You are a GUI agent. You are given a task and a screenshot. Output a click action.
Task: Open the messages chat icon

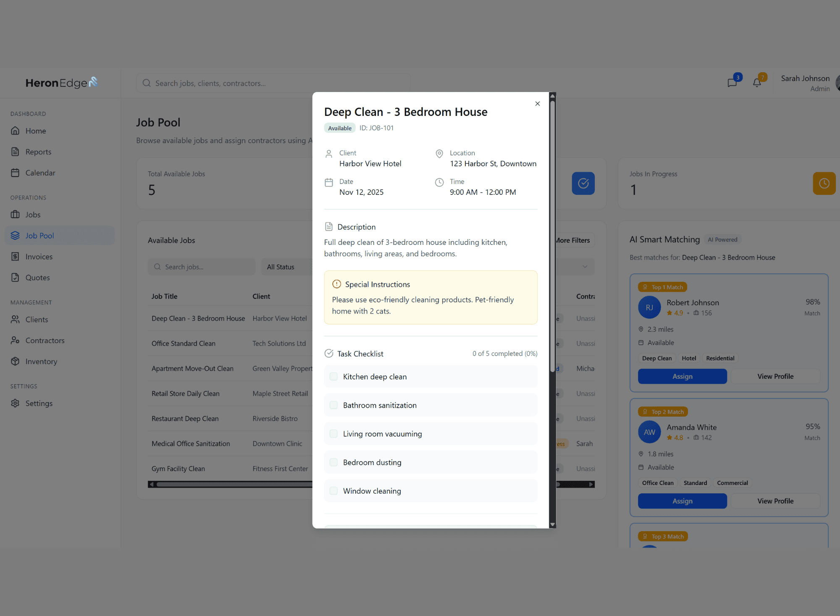[x=732, y=83]
